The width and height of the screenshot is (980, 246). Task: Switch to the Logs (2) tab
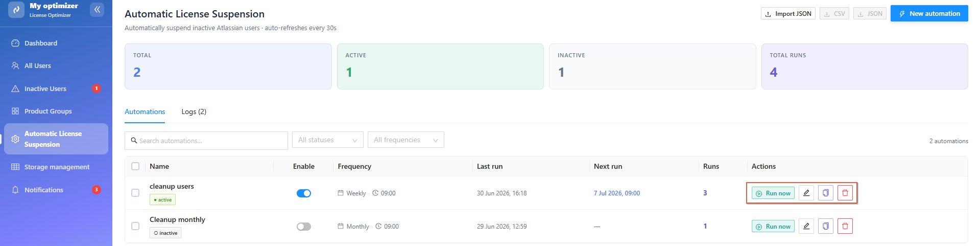(194, 111)
